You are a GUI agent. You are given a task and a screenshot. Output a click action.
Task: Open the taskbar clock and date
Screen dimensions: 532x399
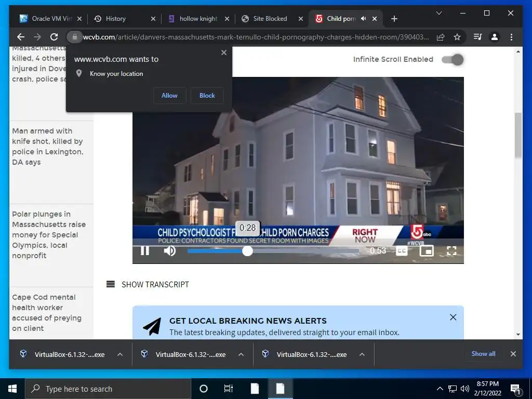tap(487, 389)
